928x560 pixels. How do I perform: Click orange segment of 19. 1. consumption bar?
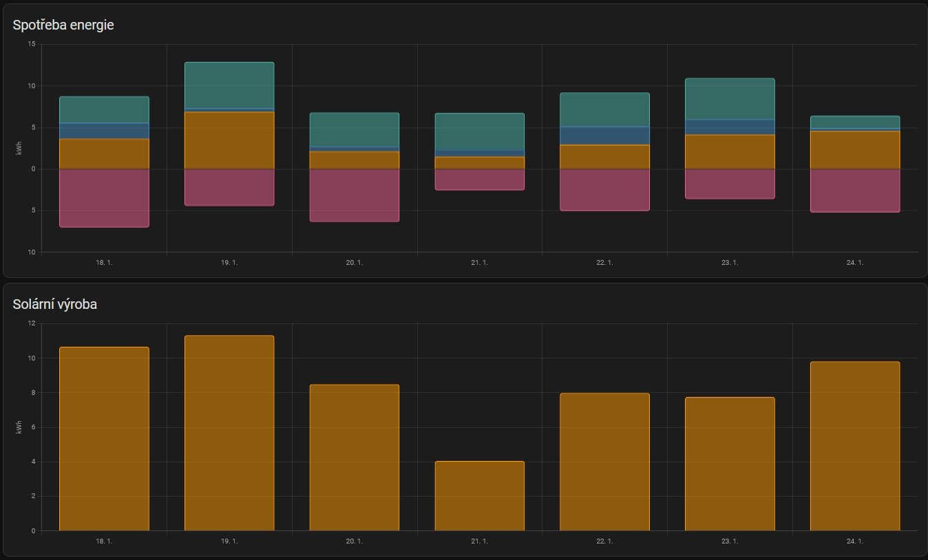[x=229, y=140]
